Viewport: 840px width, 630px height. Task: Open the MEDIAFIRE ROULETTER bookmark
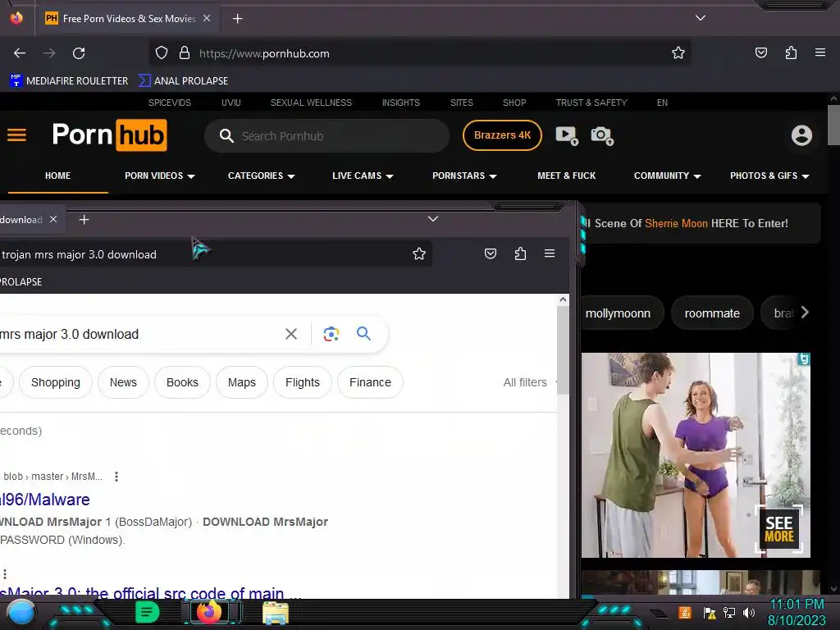tap(69, 81)
